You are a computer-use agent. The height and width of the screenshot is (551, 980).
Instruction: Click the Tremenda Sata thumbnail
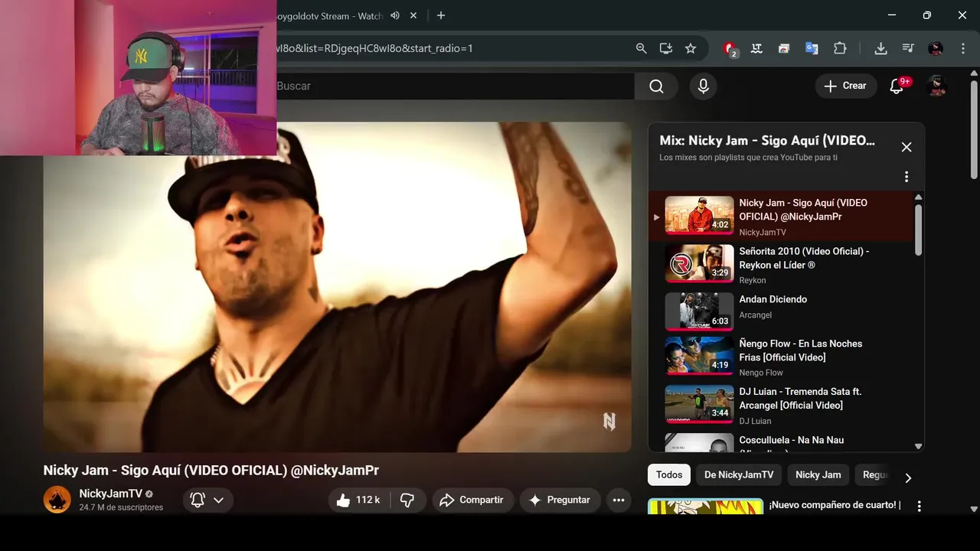[699, 404]
